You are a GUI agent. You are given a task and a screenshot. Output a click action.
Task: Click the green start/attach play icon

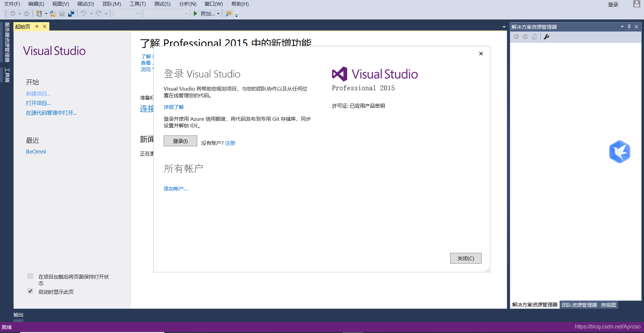195,14
